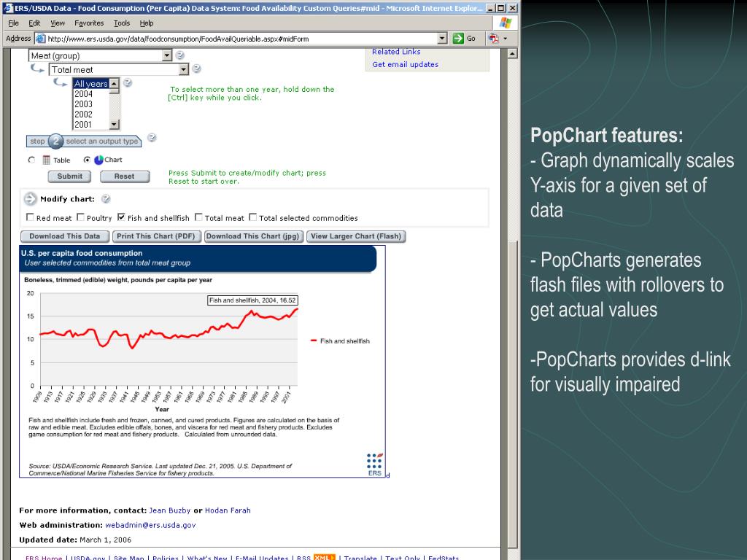
Task: Select year 2004 in the list
Action: [91, 94]
